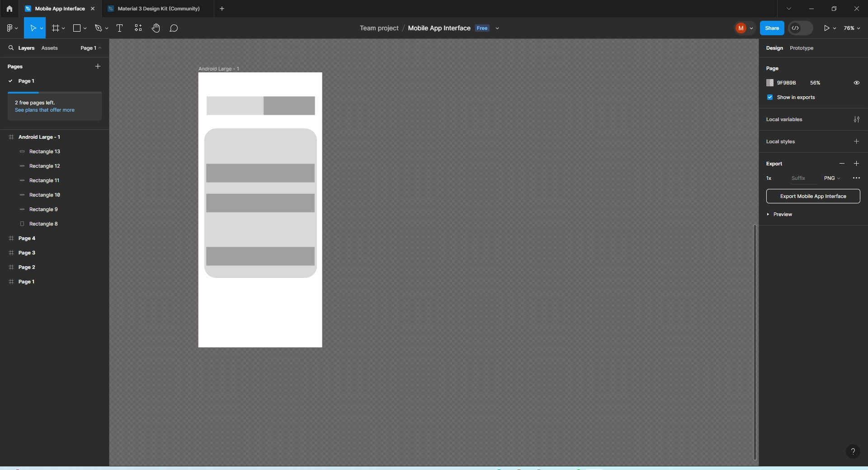Remove the export setting
The image size is (868, 470).
click(842, 164)
